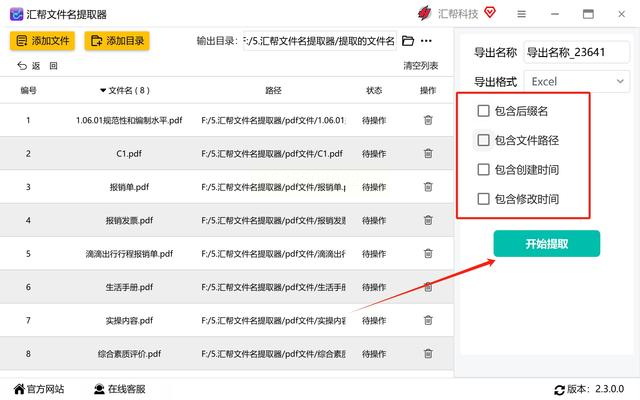640x400 pixels.
Task: Minimize the application window
Action: (555, 14)
